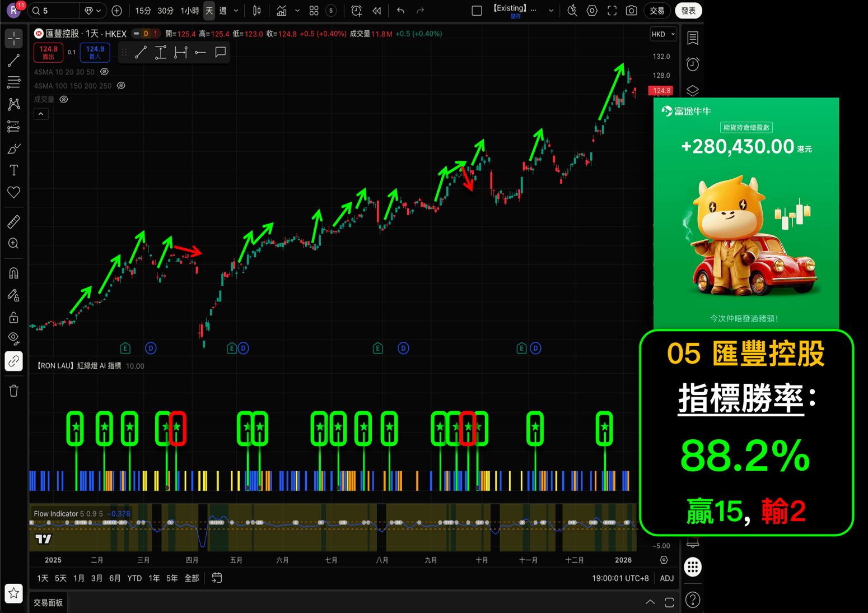The image size is (868, 613).
Task: Toggle visibility of 4SMA 10 20 30 50
Action: 104,72
